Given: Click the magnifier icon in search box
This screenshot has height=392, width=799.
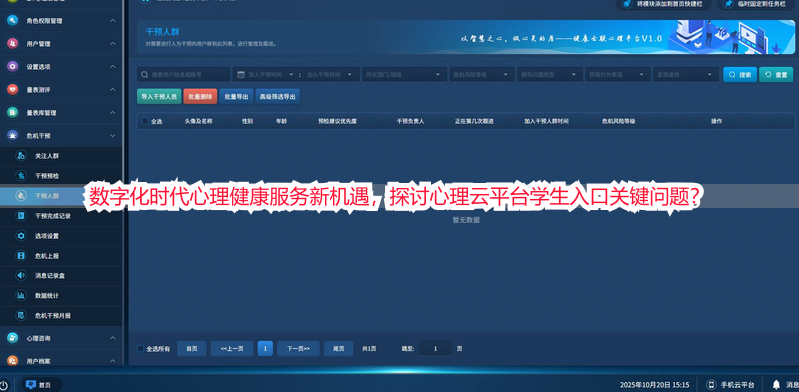Looking at the screenshot, I should pos(145,74).
